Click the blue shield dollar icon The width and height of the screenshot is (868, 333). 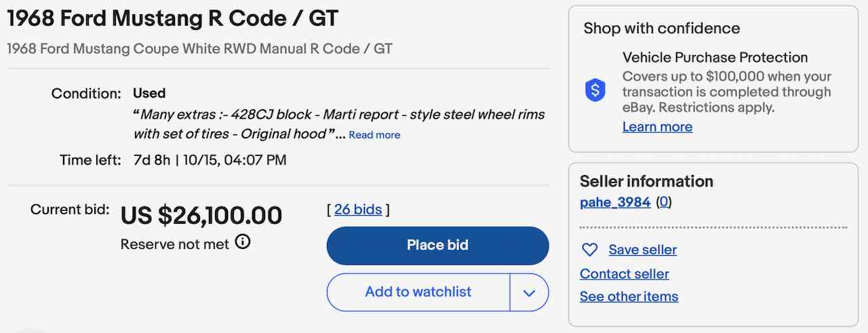point(595,90)
